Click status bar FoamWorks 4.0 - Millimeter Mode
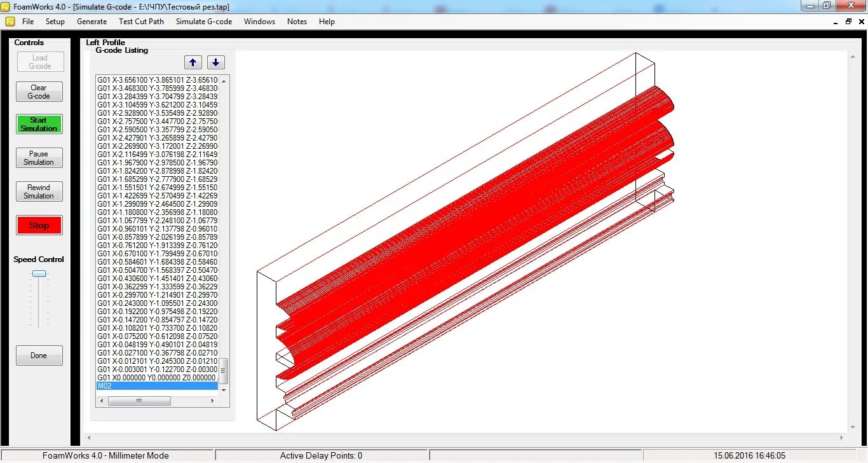This screenshot has width=868, height=463. pyautogui.click(x=105, y=455)
